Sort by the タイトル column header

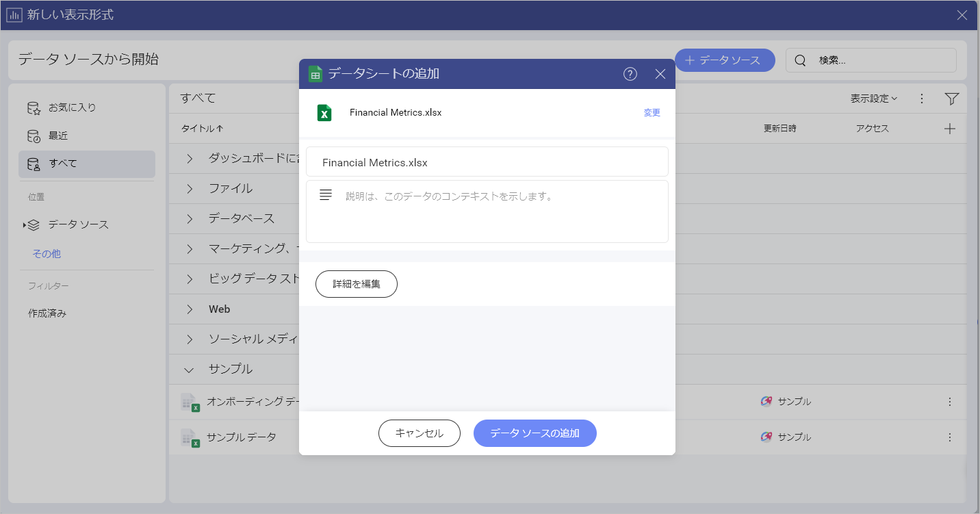[x=202, y=129]
